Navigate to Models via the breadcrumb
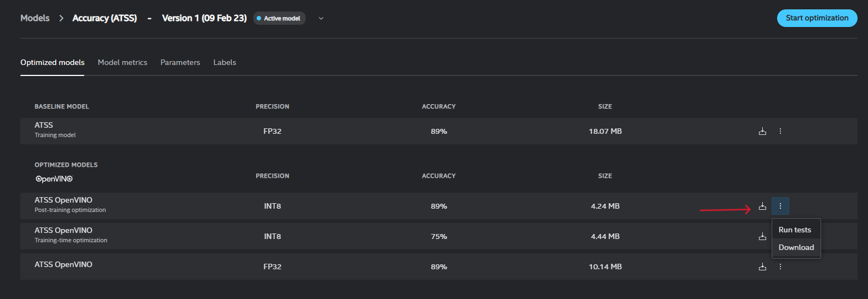The width and height of the screenshot is (868, 299). [35, 18]
